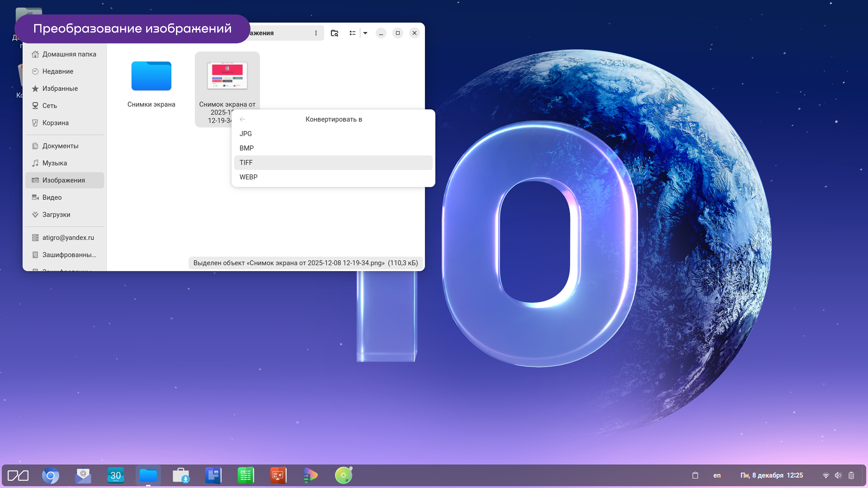Go back in the Convert submenu
Image resolution: width=868 pixels, height=488 pixels.
[242, 119]
